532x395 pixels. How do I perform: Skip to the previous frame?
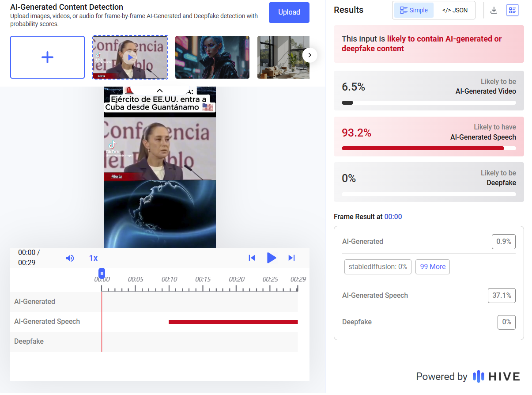[252, 258]
